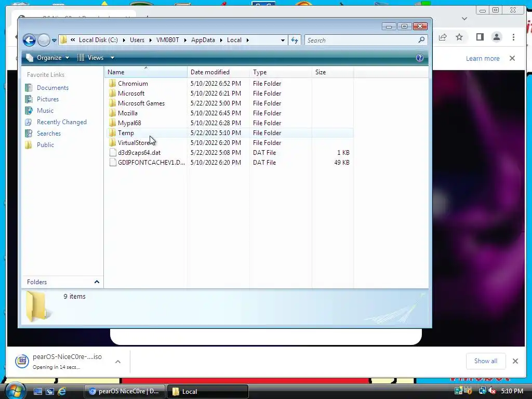532x399 pixels.
Task: Select the Chromium folder icon
Action: [113, 84]
